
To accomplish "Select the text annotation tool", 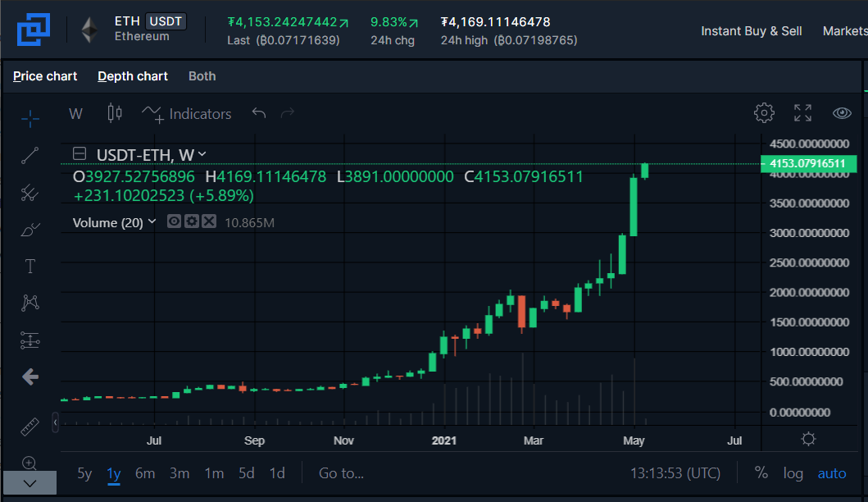I will pyautogui.click(x=30, y=267).
